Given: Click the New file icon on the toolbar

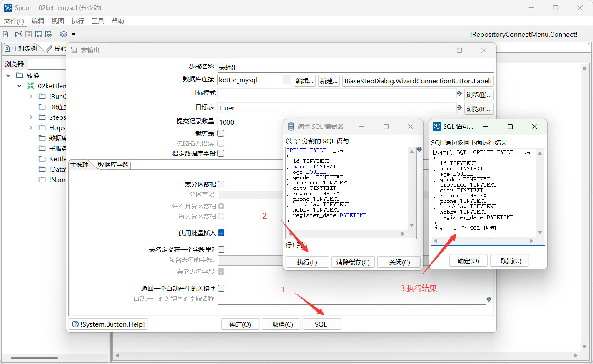Looking at the screenshot, I should 5,34.
